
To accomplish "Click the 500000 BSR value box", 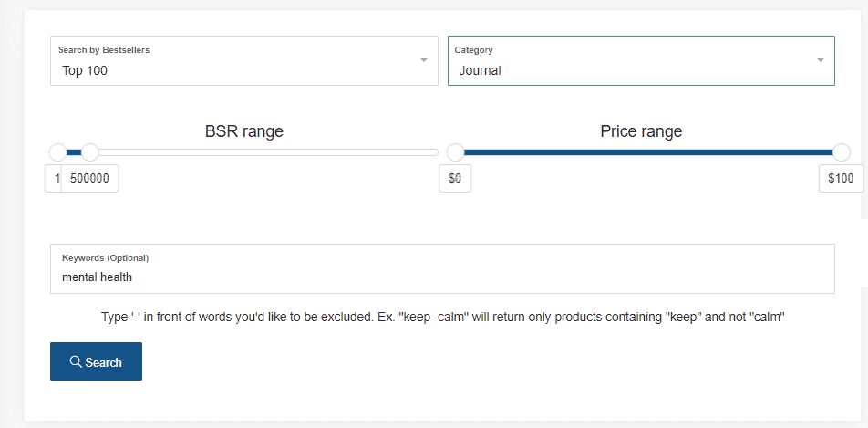I will tap(89, 179).
